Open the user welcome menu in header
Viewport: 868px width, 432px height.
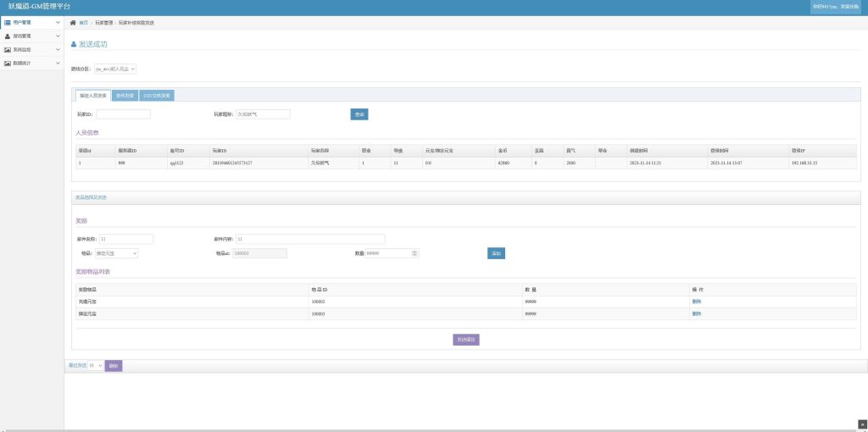pos(835,7)
